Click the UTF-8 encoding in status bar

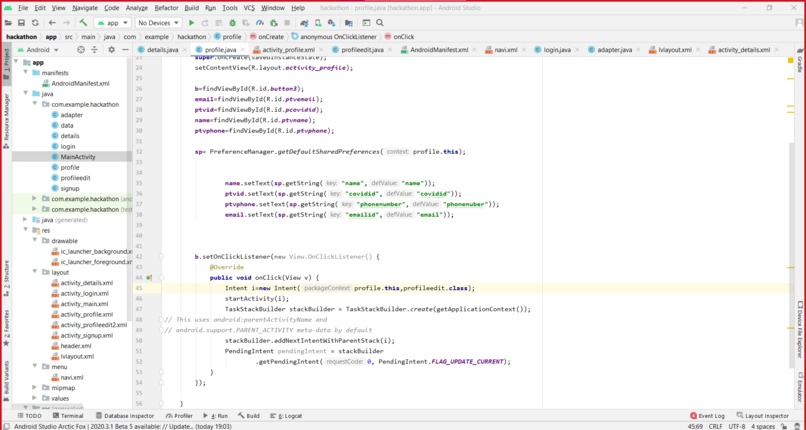coord(737,426)
